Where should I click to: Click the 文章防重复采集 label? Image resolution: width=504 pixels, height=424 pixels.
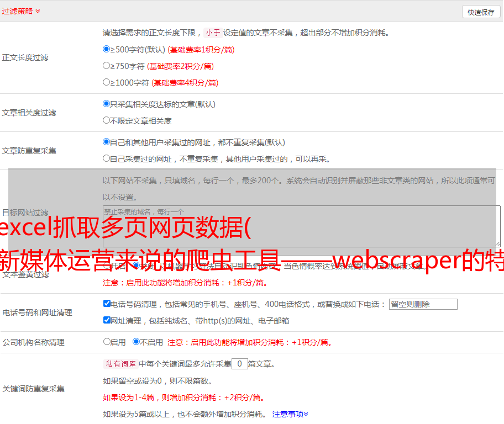point(29,151)
